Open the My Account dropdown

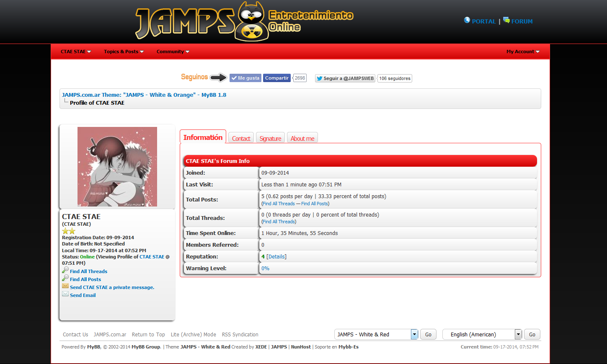[523, 52]
